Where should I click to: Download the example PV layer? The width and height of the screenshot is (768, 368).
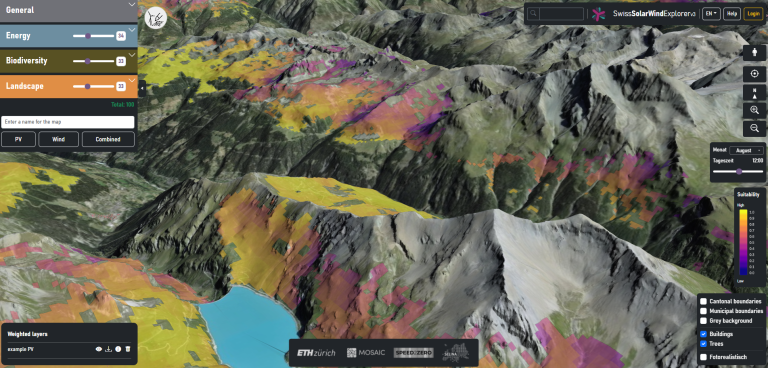109,349
